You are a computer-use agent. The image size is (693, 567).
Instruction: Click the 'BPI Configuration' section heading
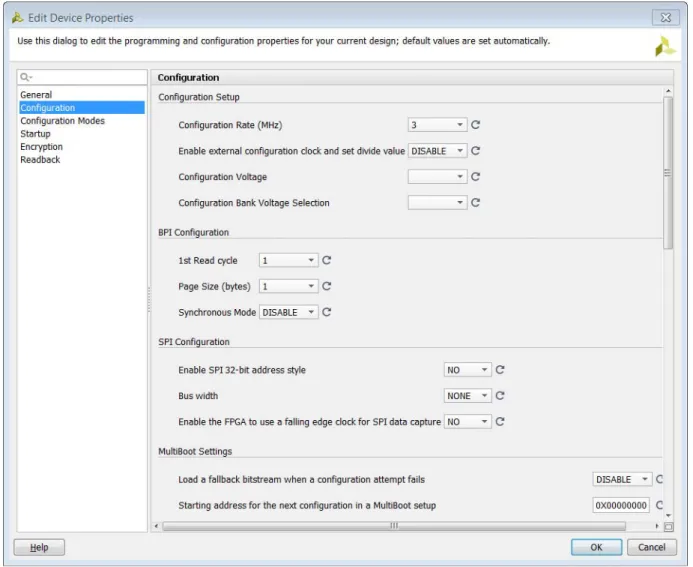(194, 232)
